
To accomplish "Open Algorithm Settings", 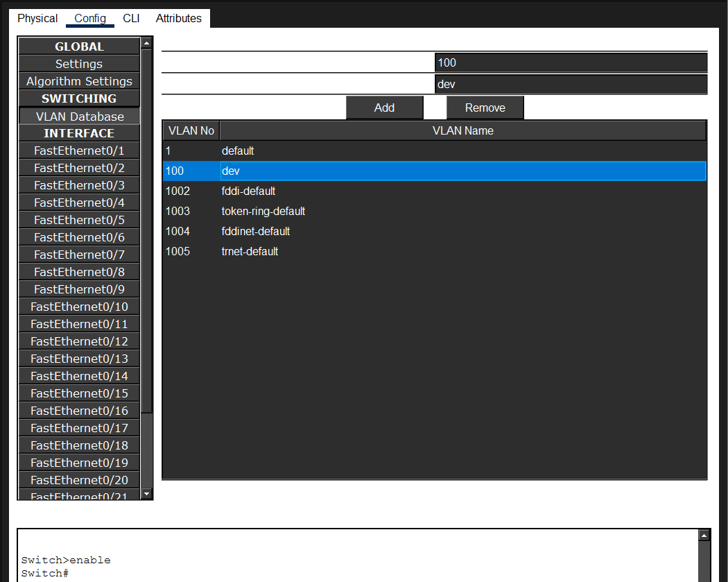I will click(79, 81).
